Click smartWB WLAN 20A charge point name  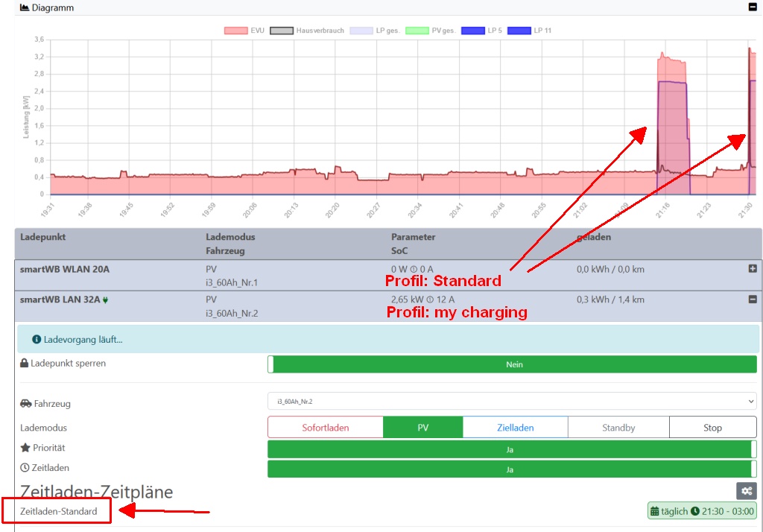pos(65,269)
